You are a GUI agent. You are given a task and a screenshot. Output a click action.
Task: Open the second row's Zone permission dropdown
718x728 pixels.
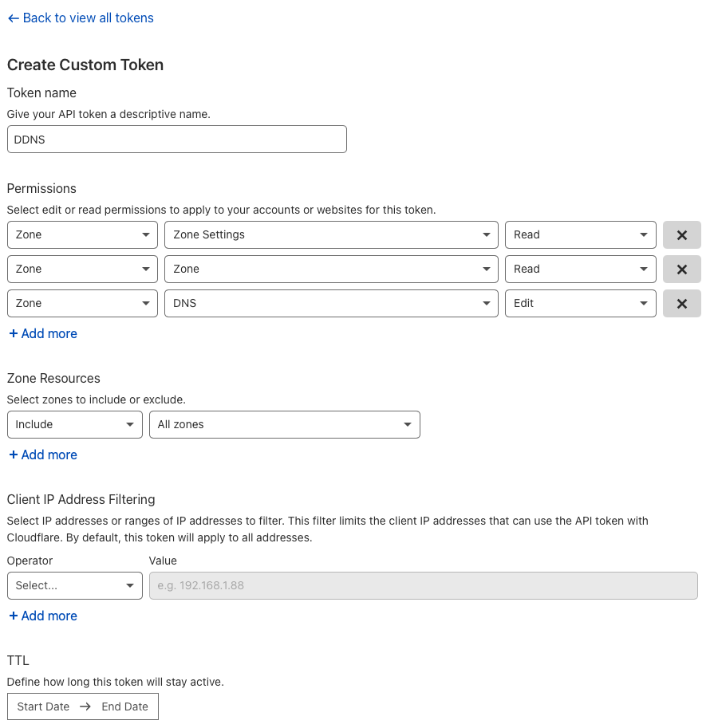pos(330,270)
